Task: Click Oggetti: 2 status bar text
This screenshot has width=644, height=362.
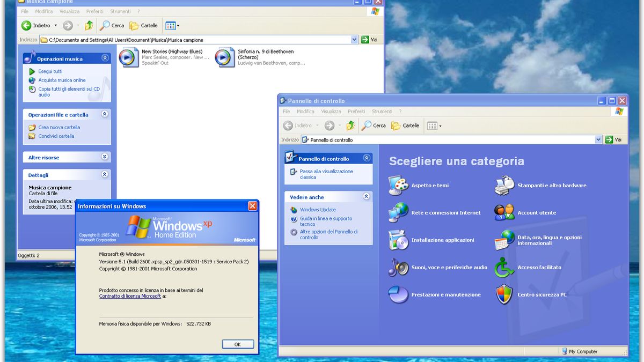Action: pos(28,255)
